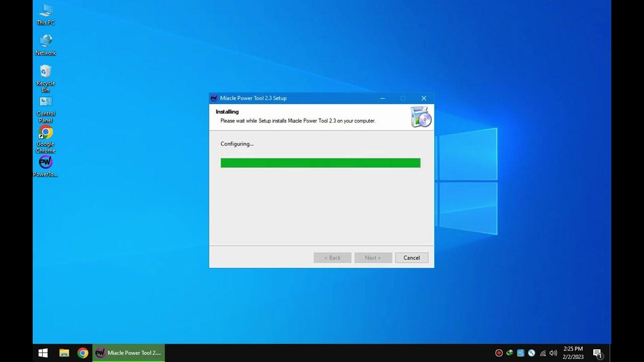Click the 'Miacle Power Tool 2.3 Setup' title text
The image size is (644, 362).
(253, 98)
